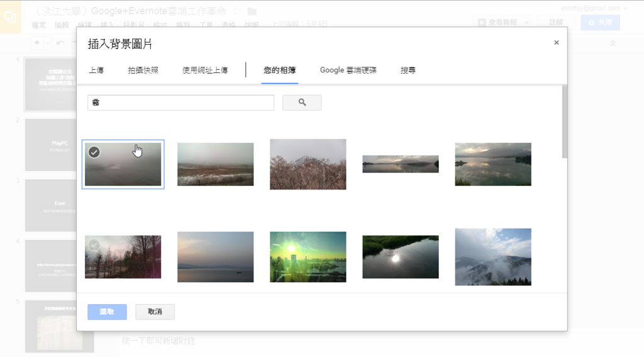This screenshot has height=357, width=644.
Task: Open the account dropdown by esorhjy@gmail.com
Action: pos(626,8)
